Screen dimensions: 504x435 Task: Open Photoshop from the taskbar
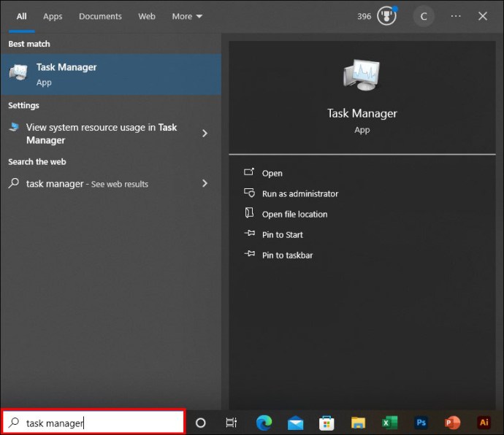point(421,423)
